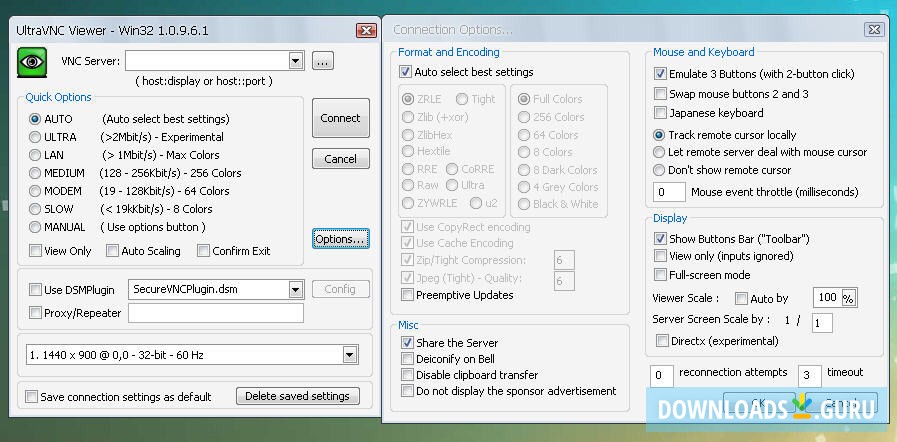Select the ZYWRLE encoding radio button
897x442 pixels.
tap(408, 204)
